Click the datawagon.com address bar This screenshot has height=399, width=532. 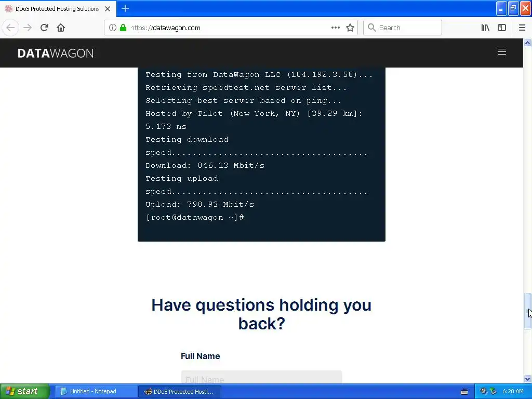[231, 28]
